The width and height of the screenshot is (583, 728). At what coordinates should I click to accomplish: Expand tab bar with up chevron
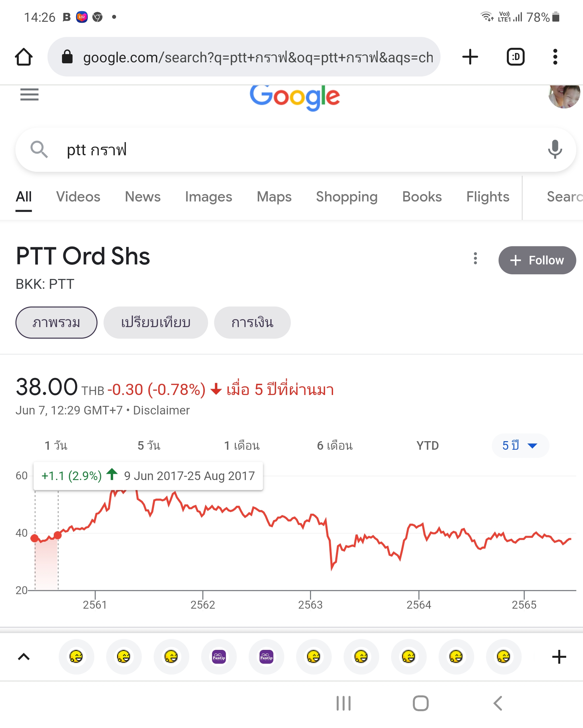pos(24,657)
